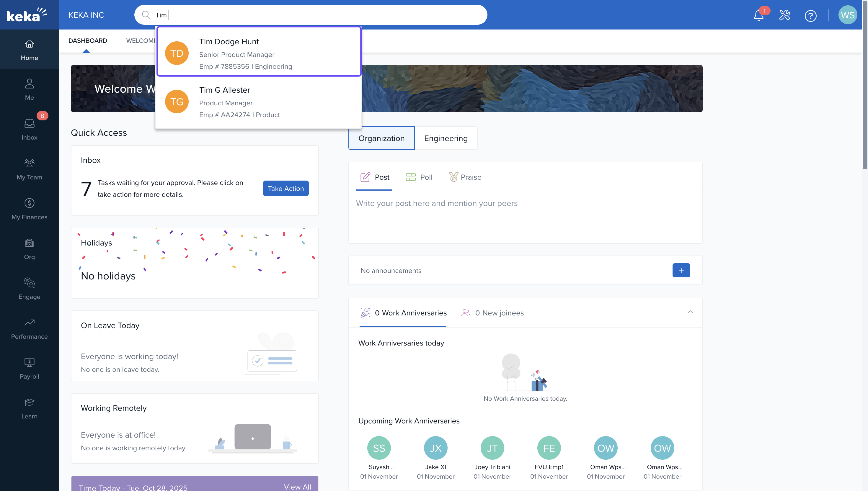The image size is (868, 491).
Task: Click the add announcement plus button
Action: tap(681, 271)
